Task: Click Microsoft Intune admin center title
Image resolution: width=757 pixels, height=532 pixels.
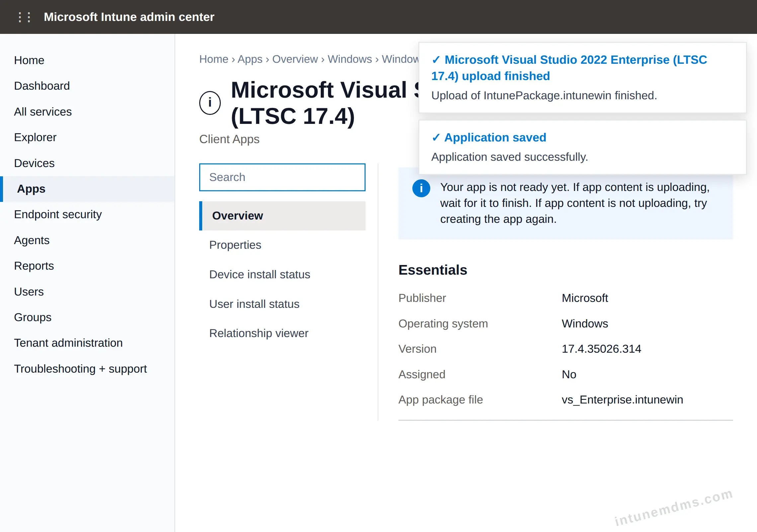Action: click(x=129, y=17)
